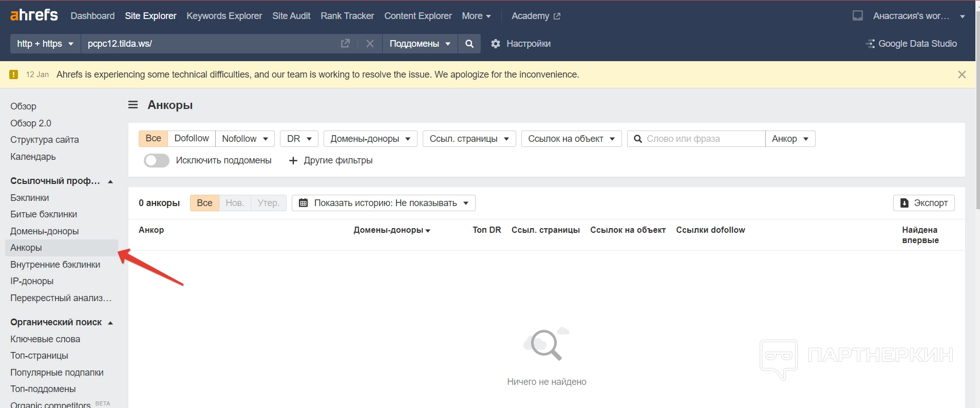Select Все in anchors status filter
The height and width of the screenshot is (408, 980).
(x=204, y=203)
